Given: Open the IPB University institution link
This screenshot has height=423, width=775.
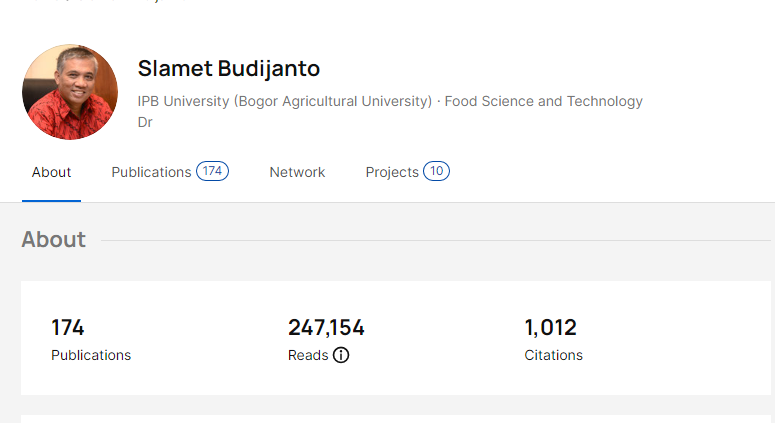Looking at the screenshot, I should pyautogui.click(x=284, y=101).
